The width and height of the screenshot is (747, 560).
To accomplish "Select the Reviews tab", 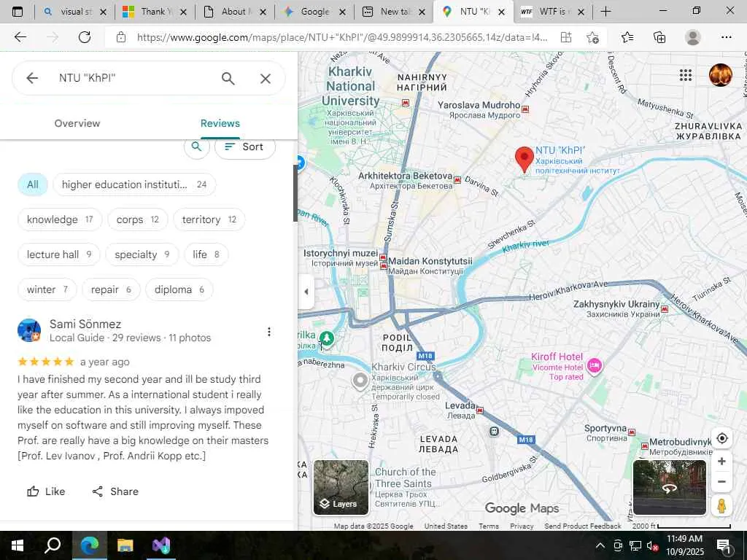I will (x=220, y=123).
